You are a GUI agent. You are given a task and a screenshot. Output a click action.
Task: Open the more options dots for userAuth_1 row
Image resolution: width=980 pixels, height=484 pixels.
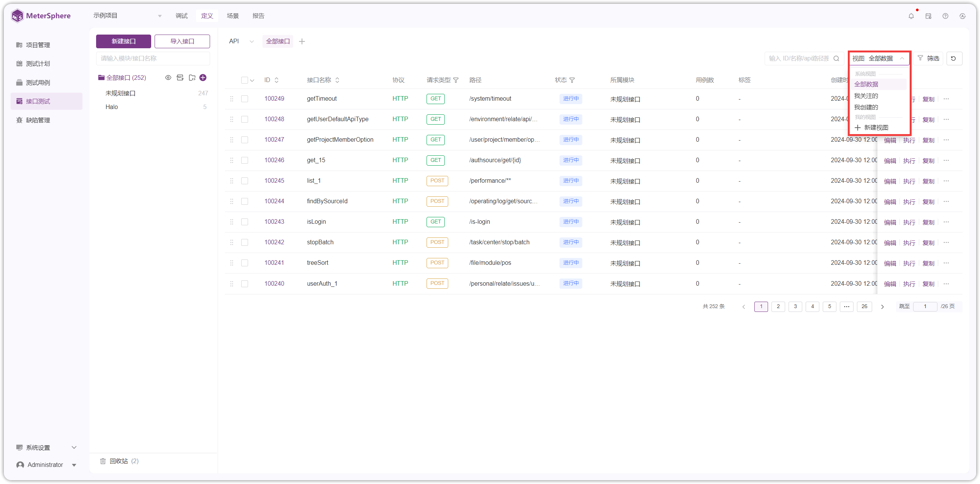(946, 283)
